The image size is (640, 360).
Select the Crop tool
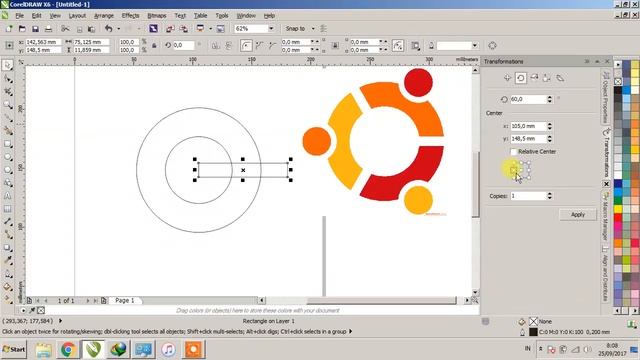[7, 91]
